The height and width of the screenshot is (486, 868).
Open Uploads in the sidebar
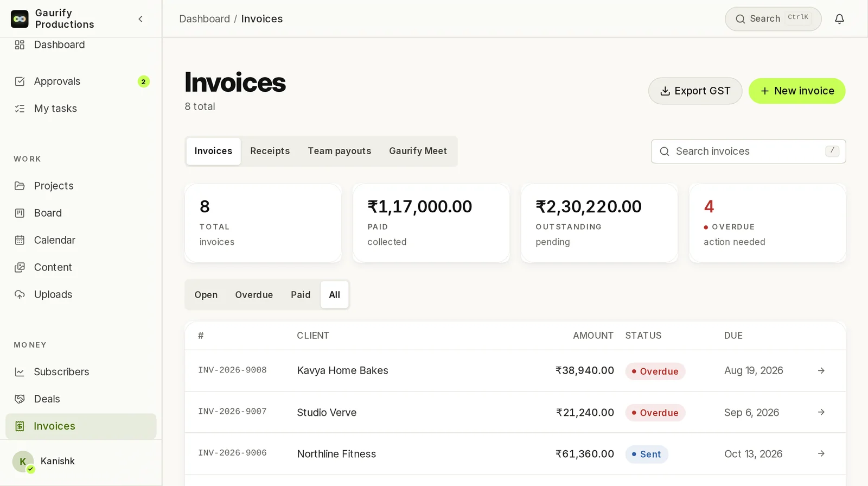[81, 294]
